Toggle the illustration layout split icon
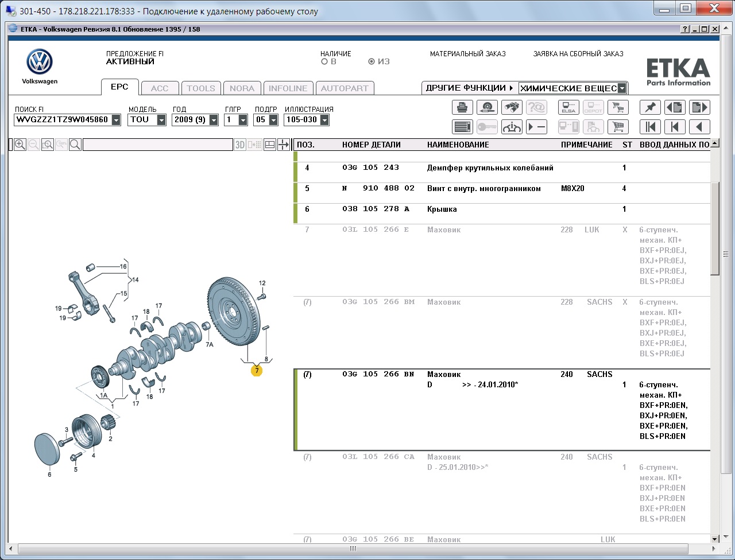Image resolution: width=735 pixels, height=560 pixels. click(x=270, y=145)
